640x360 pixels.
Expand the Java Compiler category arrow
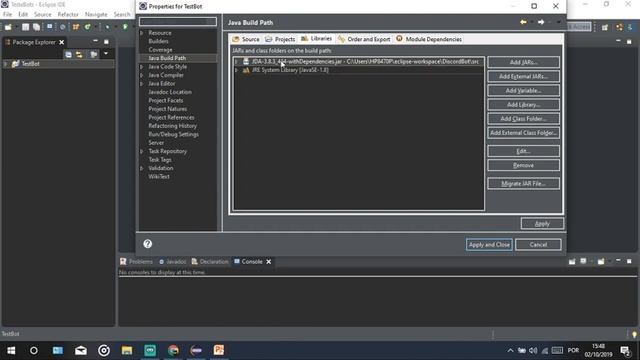pos(142,75)
